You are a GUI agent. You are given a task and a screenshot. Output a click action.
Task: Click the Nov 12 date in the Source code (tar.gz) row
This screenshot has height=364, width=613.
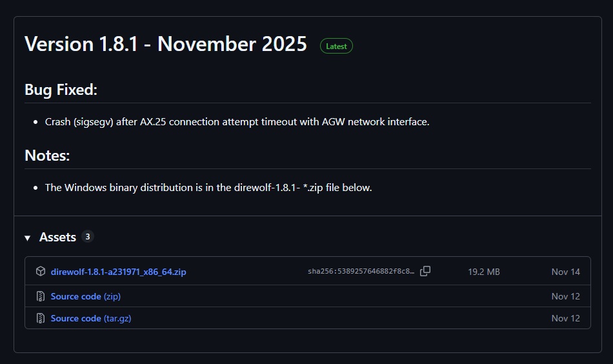pos(565,318)
